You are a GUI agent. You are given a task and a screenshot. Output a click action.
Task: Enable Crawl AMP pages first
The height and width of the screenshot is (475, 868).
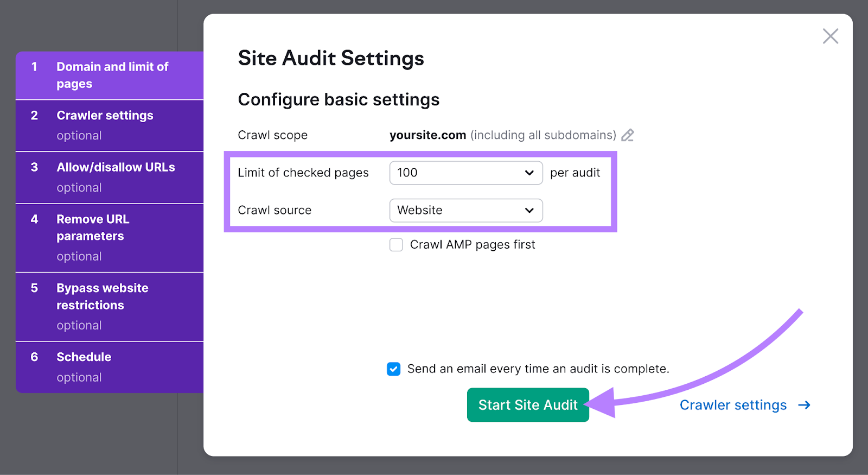(396, 245)
